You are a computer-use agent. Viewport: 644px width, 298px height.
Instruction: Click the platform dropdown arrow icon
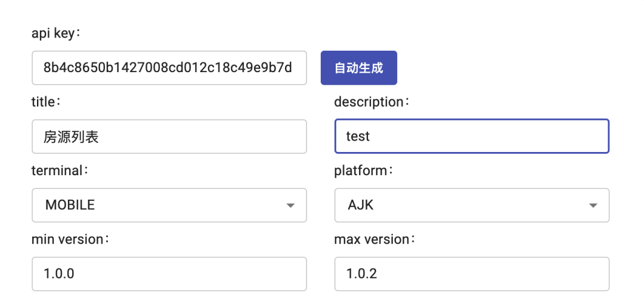click(x=593, y=205)
